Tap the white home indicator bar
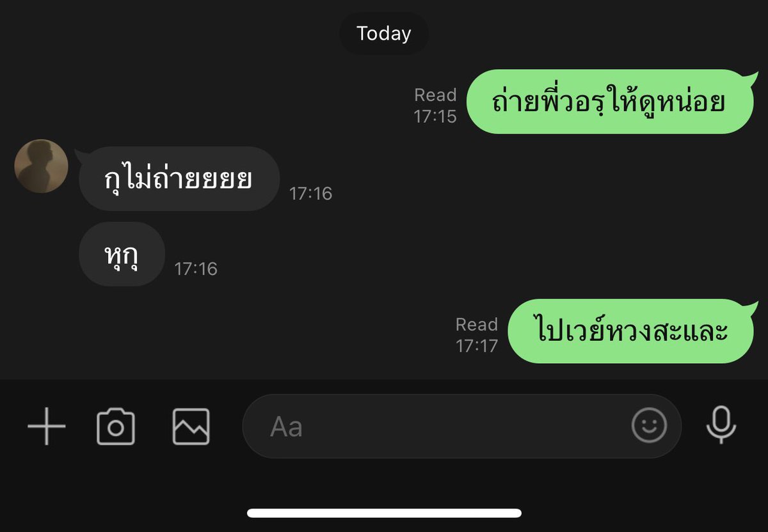The width and height of the screenshot is (768, 532). pyautogui.click(x=384, y=513)
